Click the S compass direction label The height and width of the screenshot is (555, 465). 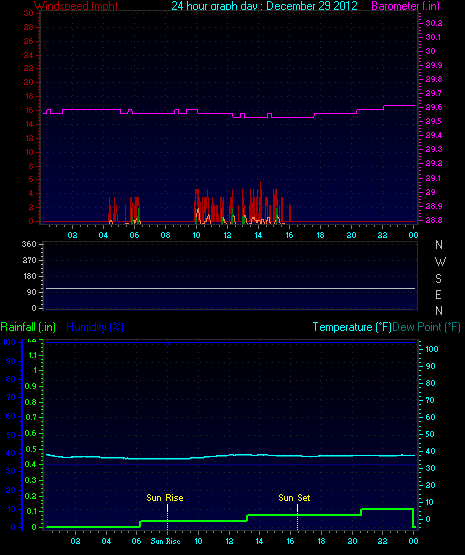coord(438,279)
